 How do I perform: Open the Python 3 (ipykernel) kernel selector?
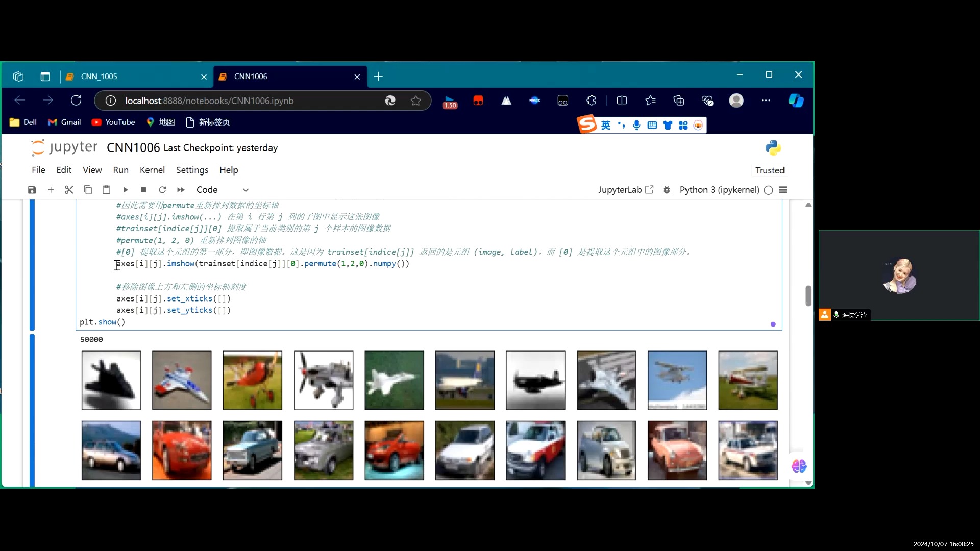click(719, 190)
